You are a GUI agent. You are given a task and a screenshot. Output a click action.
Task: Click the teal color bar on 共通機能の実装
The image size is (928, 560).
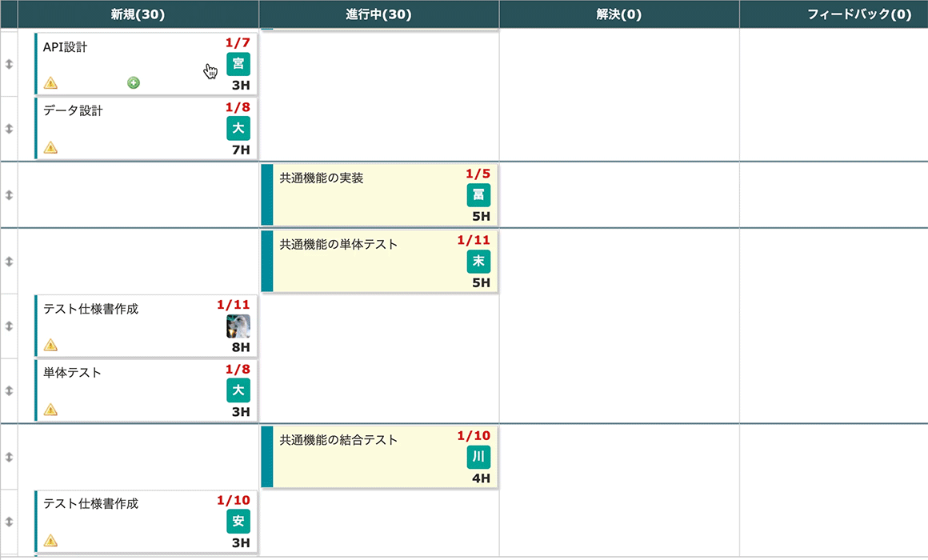tap(267, 195)
